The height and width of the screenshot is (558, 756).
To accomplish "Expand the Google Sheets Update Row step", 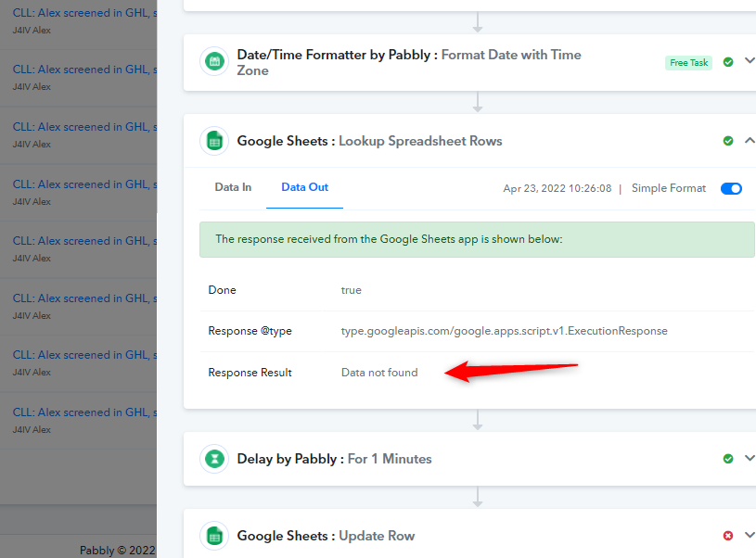I will pyautogui.click(x=750, y=535).
